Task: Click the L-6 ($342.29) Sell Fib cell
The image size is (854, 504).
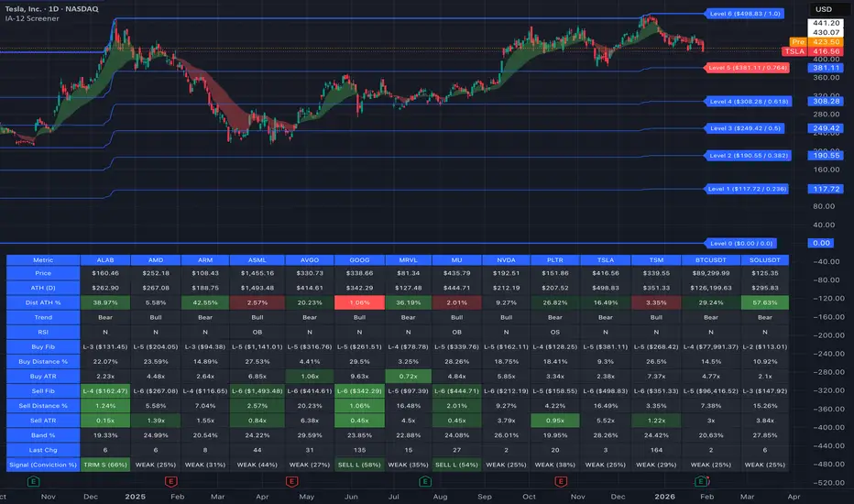Action: 359,390
